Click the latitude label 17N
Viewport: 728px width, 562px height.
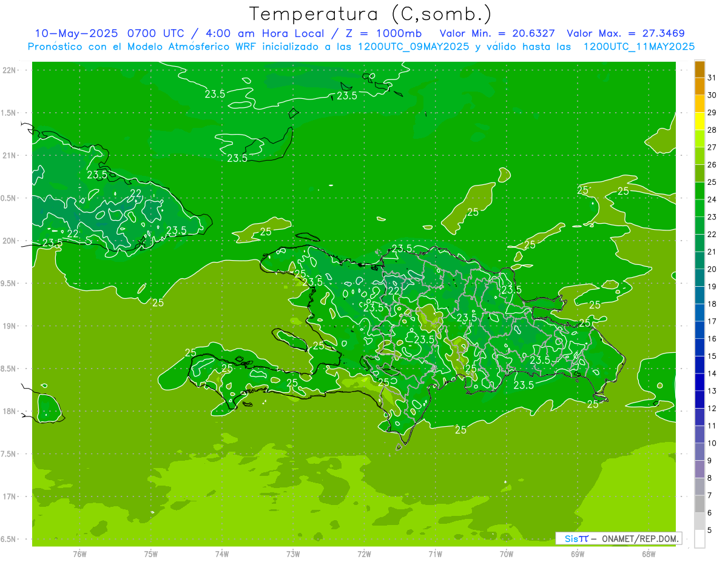(x=10, y=497)
